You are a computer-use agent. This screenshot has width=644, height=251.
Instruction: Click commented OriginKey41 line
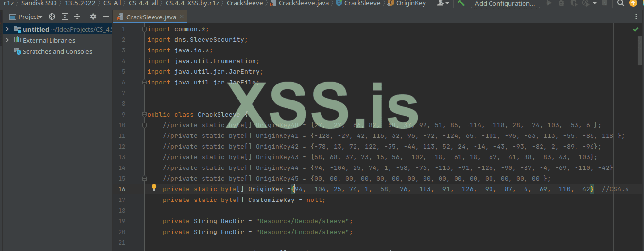coord(394,136)
